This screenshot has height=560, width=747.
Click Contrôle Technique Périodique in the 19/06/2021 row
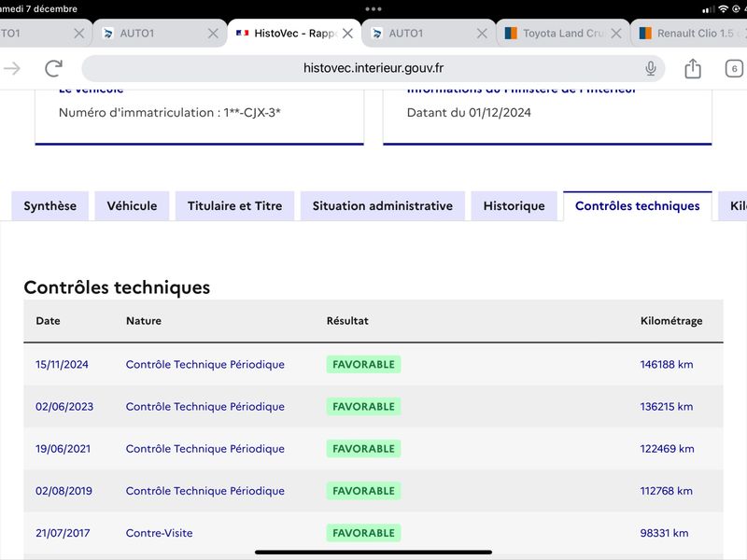tap(205, 449)
